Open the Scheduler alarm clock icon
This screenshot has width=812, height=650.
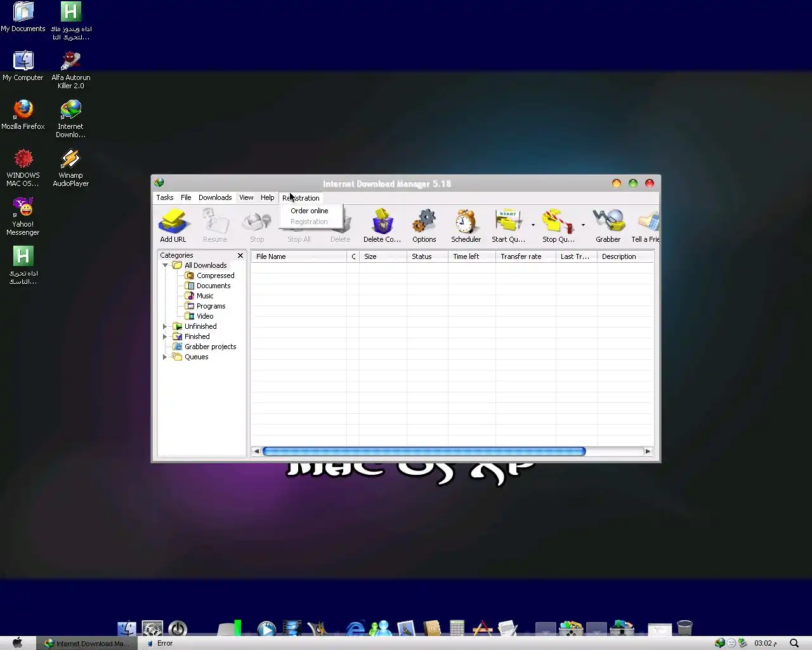pyautogui.click(x=466, y=226)
